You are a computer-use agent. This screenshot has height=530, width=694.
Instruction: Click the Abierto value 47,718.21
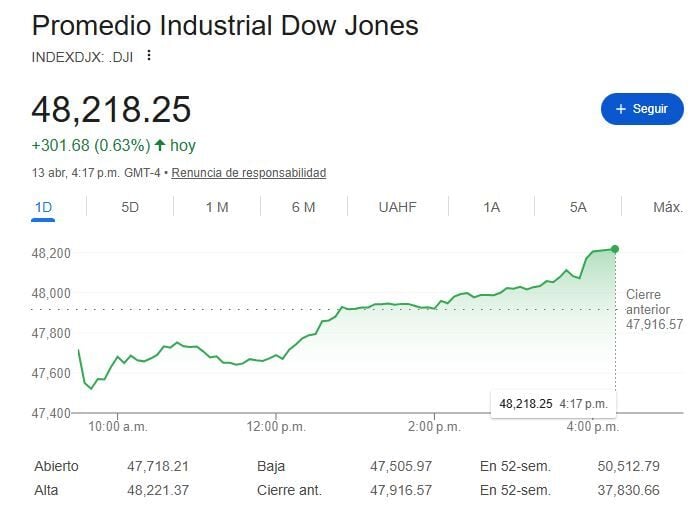click(158, 466)
